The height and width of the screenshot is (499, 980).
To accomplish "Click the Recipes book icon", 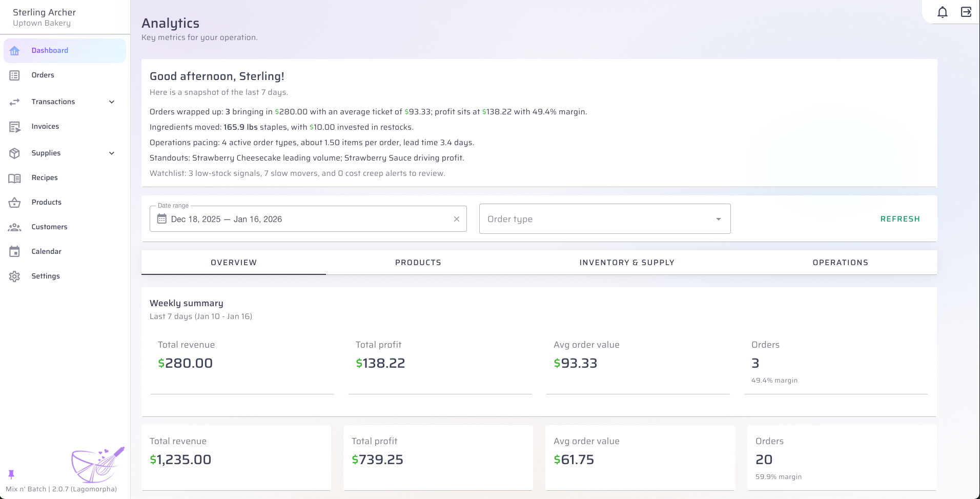I will (15, 177).
